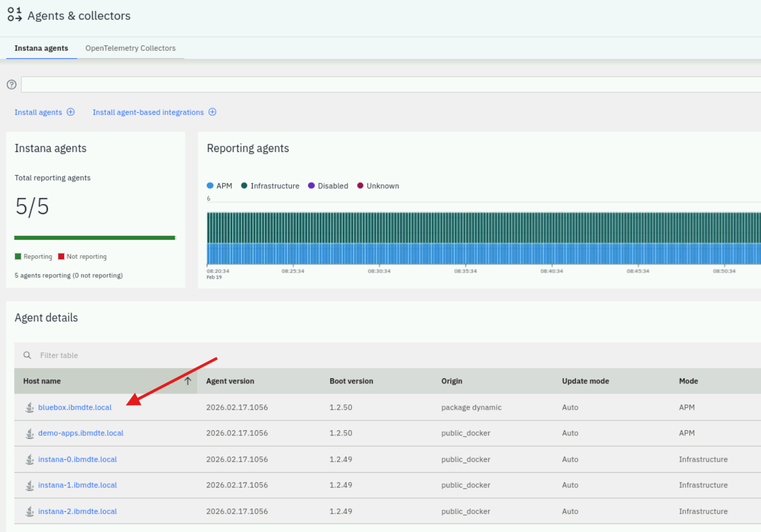Click the plus icon beside Install agents
This screenshot has width=761, height=532.
click(x=71, y=112)
